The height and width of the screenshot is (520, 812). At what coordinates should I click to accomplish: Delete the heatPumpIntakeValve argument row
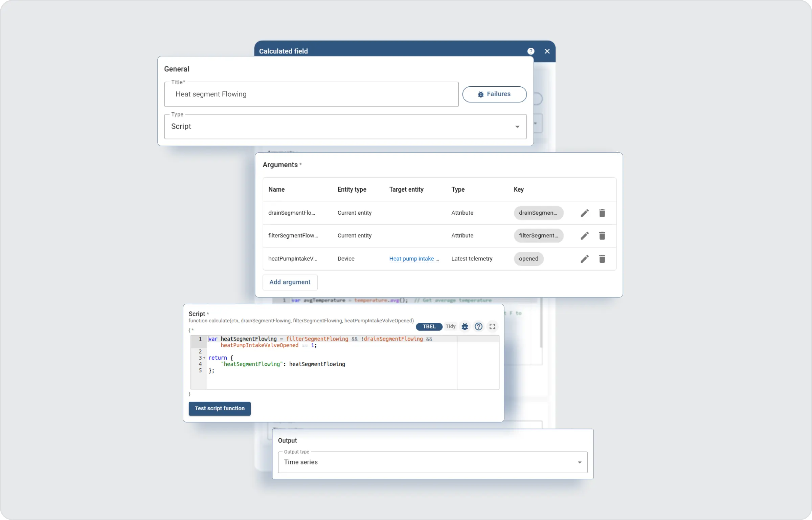coord(602,259)
